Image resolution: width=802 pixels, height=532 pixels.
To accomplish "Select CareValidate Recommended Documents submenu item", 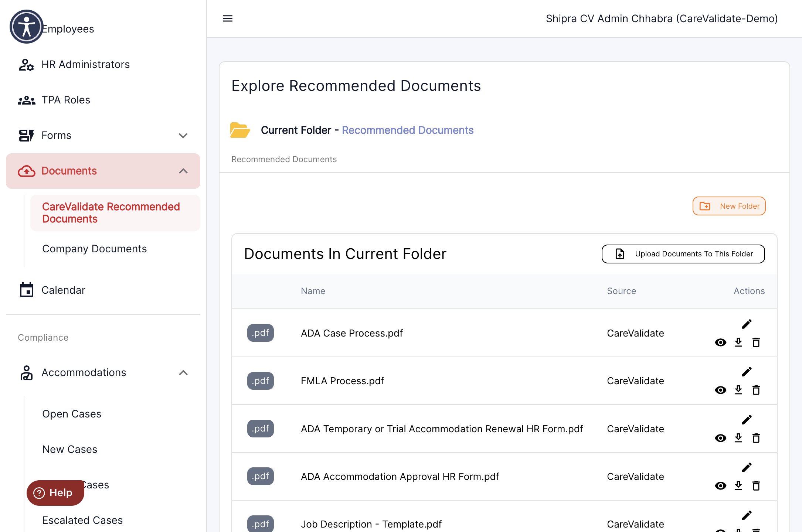I will pos(115,213).
